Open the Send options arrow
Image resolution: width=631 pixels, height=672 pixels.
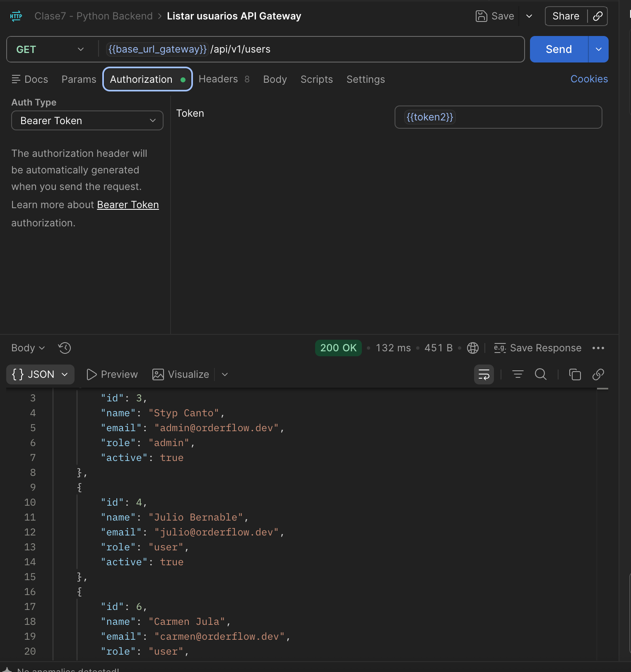598,49
